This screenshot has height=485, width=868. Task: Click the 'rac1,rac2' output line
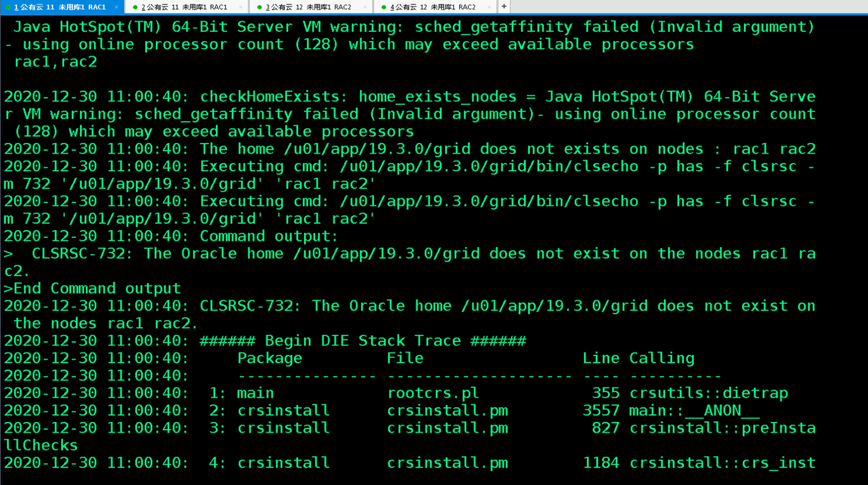pyautogui.click(x=55, y=62)
